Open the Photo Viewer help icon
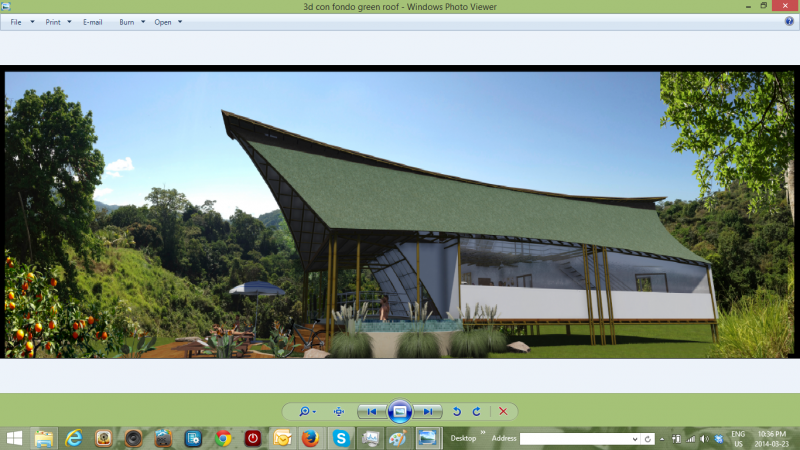 (789, 21)
